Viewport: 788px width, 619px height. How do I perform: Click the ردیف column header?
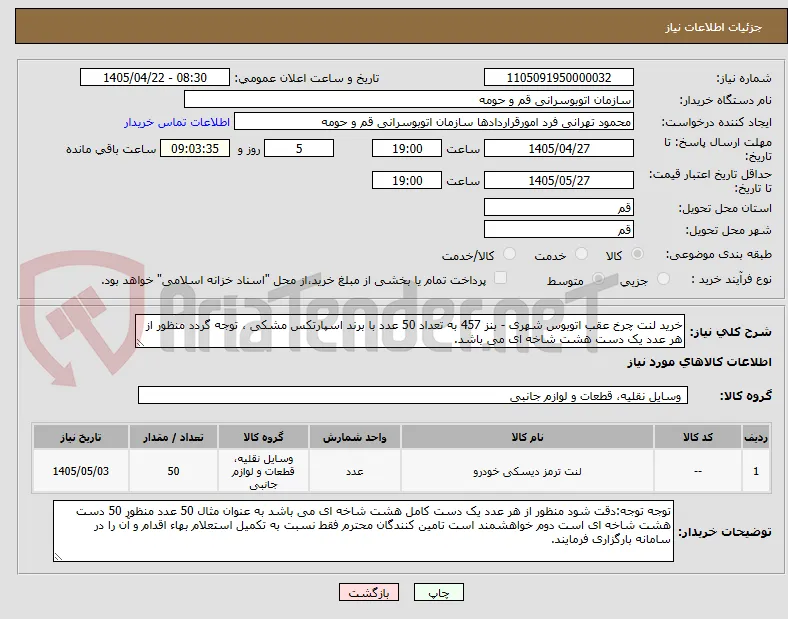coord(756,437)
